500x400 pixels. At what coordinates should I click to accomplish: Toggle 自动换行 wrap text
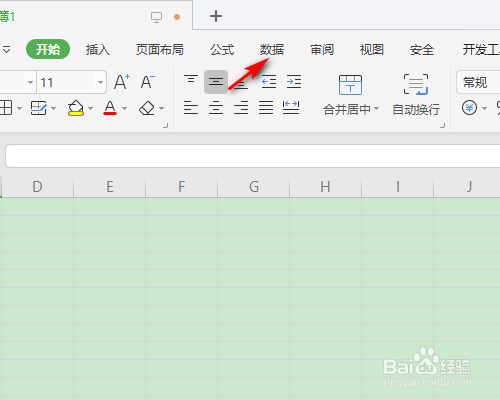click(416, 95)
